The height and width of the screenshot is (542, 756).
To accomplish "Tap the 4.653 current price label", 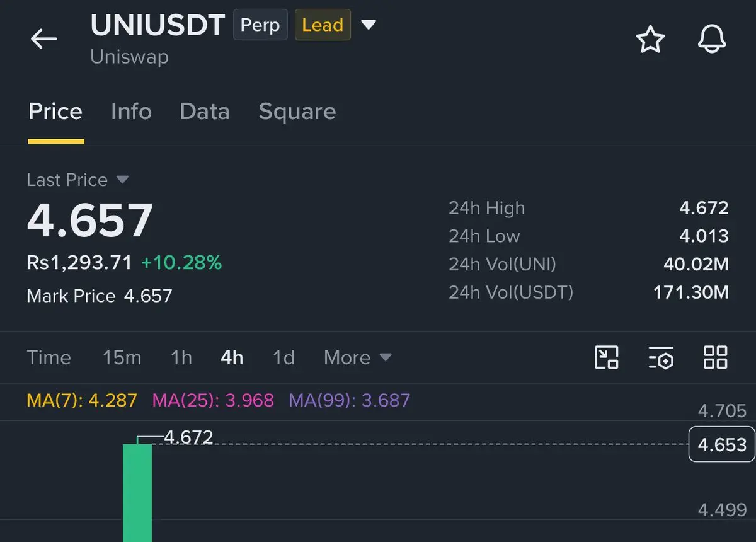I will click(x=722, y=445).
